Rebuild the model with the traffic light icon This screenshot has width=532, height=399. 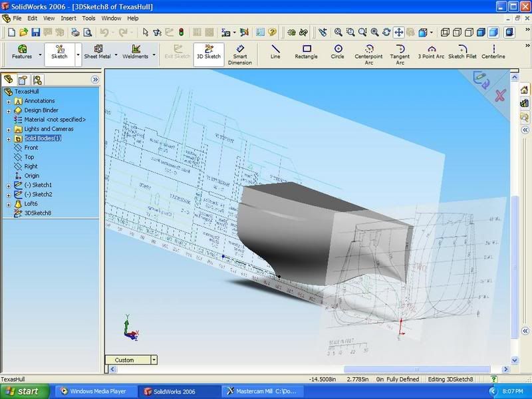pyautogui.click(x=181, y=33)
